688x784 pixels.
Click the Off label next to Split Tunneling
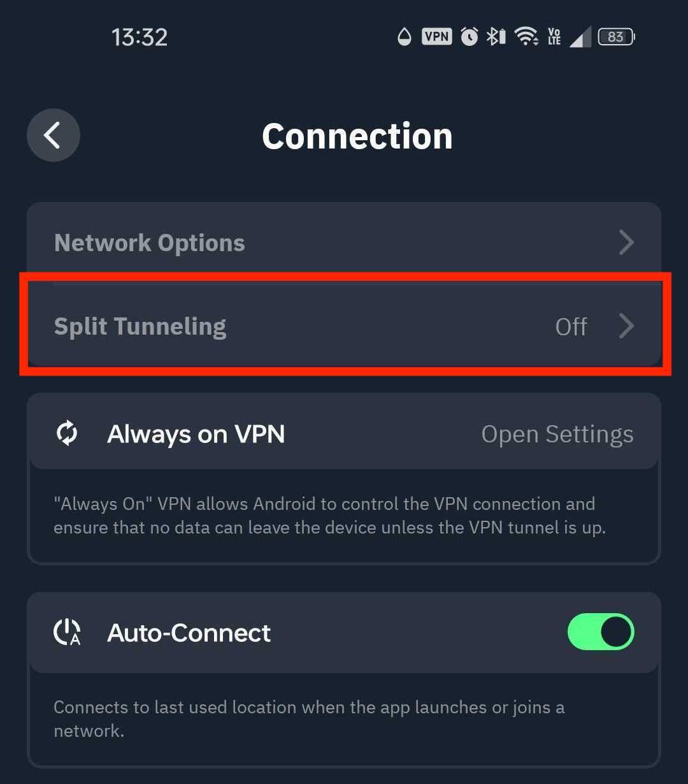click(571, 326)
